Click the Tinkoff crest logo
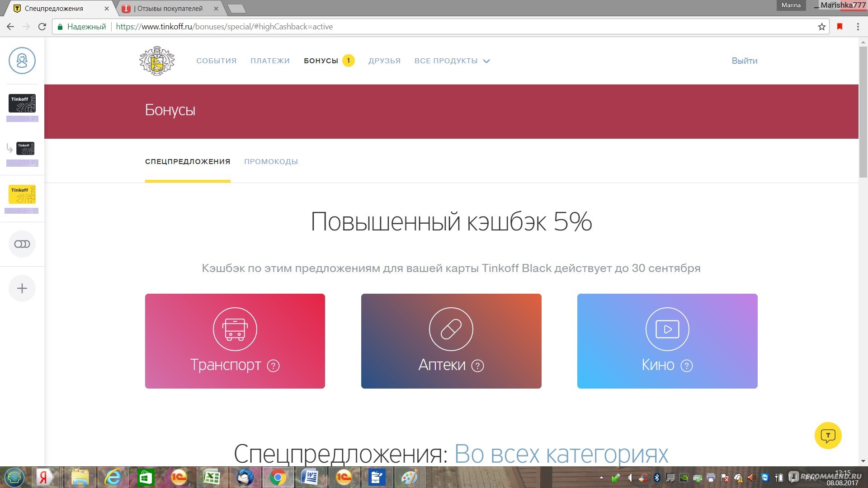The height and width of the screenshot is (488, 868). (157, 61)
